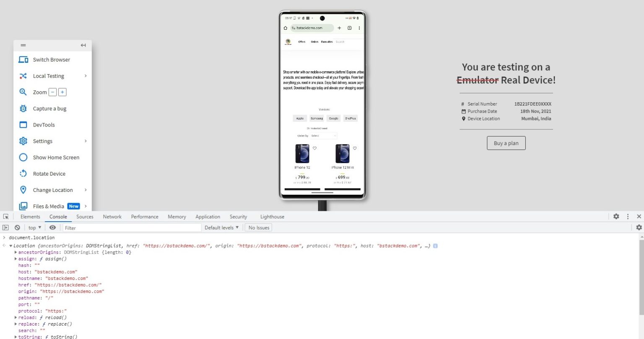Open the Default levels dropdown
Screen dimensions: 644x339
[221, 228]
